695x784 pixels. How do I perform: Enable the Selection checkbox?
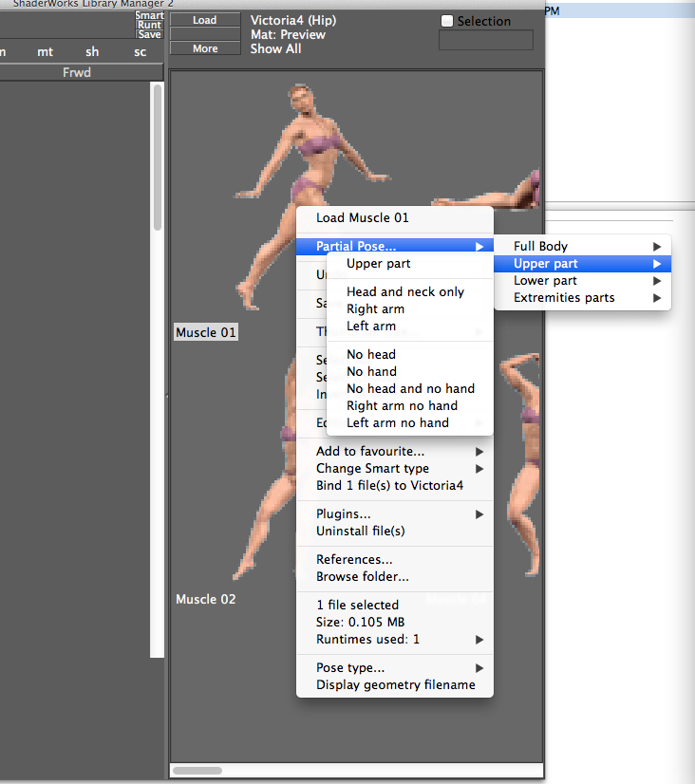[x=447, y=21]
